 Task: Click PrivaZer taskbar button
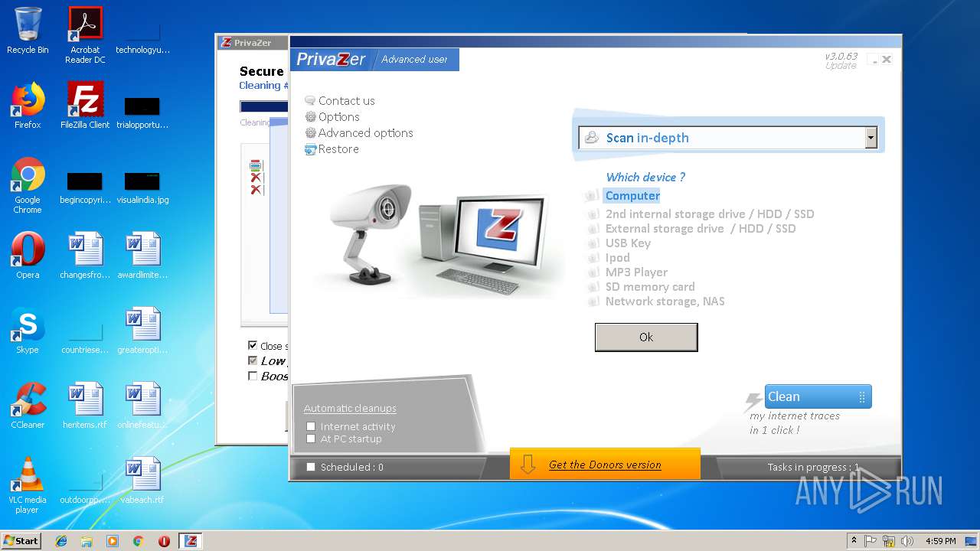[x=191, y=541]
